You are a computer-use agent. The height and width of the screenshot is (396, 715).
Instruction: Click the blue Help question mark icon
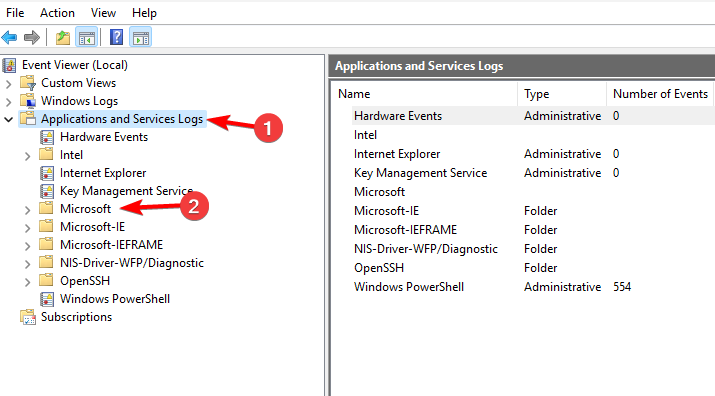pyautogui.click(x=116, y=37)
